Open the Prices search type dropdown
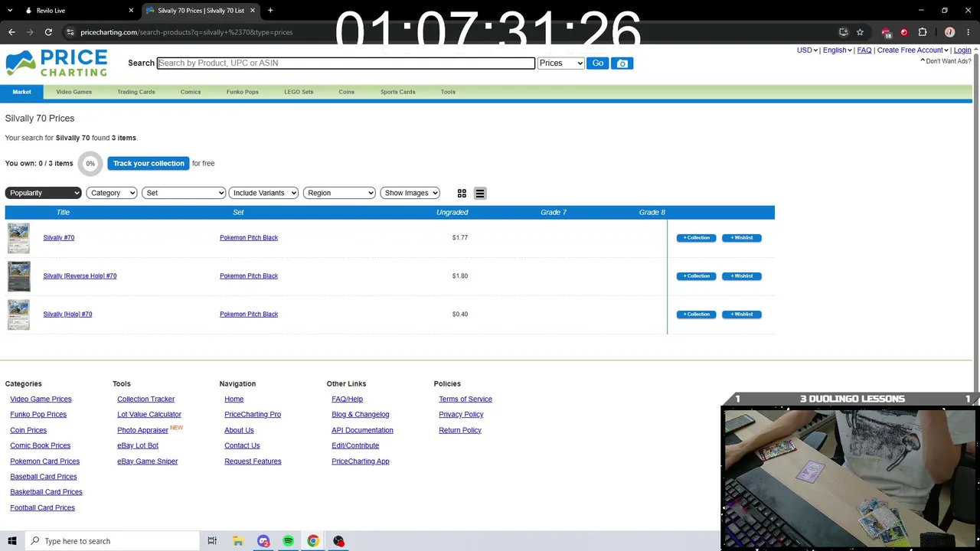 561,64
